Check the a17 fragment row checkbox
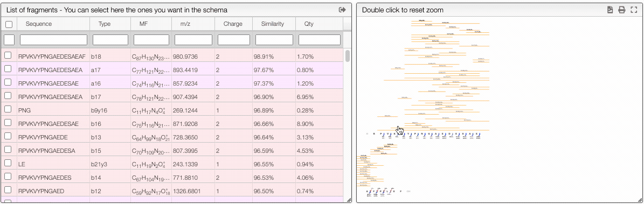This screenshot has height=204, width=644. click(x=8, y=69)
